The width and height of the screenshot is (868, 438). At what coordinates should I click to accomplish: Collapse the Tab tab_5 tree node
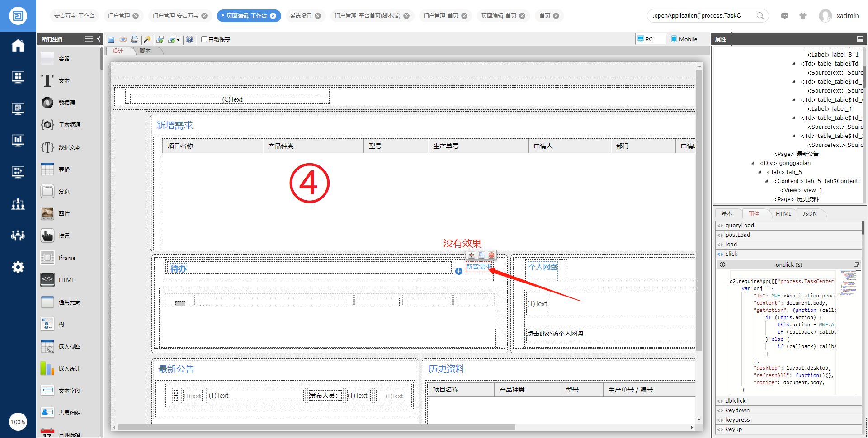point(760,172)
